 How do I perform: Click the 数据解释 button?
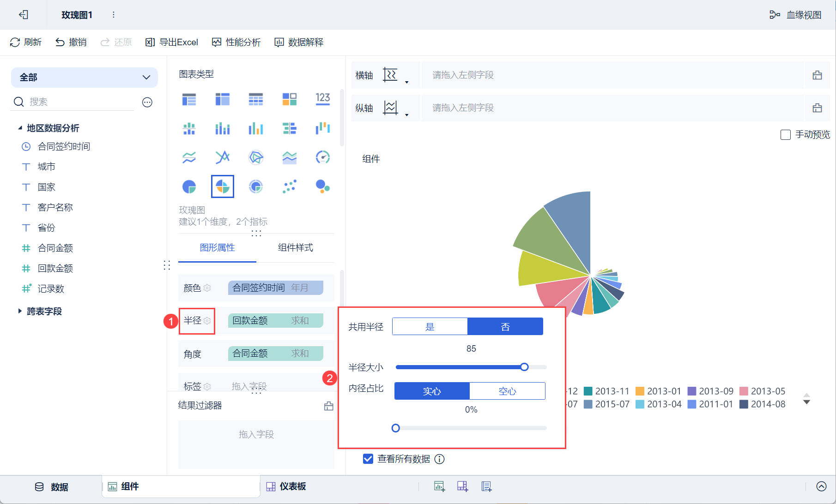(299, 42)
